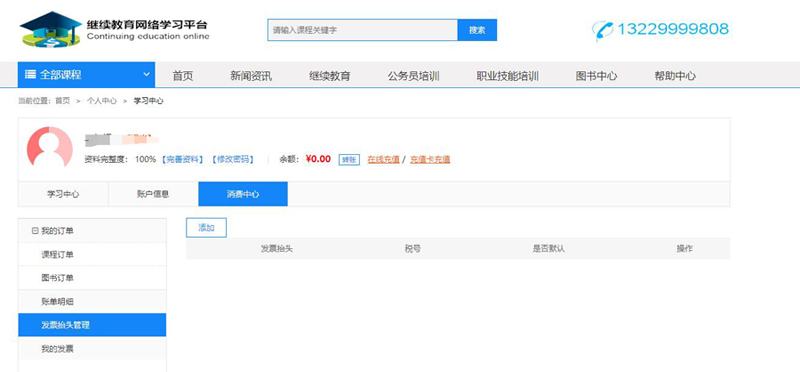The width and height of the screenshot is (800, 372).
Task: Select 发票抬头管理 in the sidebar
Action: click(92, 325)
